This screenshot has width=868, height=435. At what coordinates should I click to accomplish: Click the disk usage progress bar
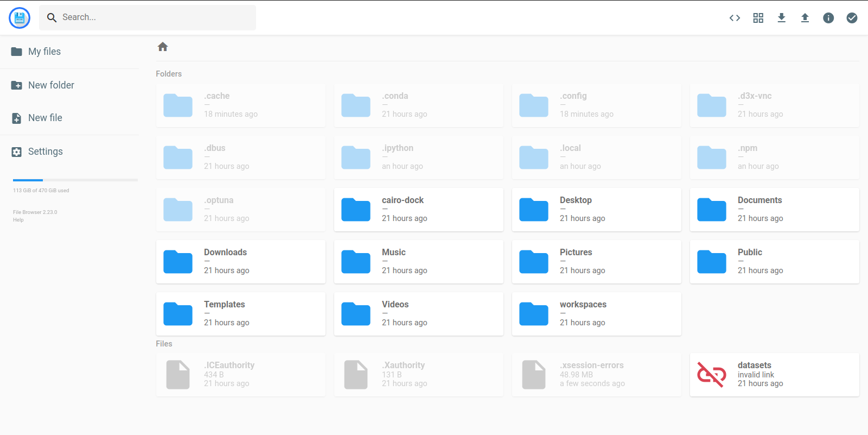point(75,180)
